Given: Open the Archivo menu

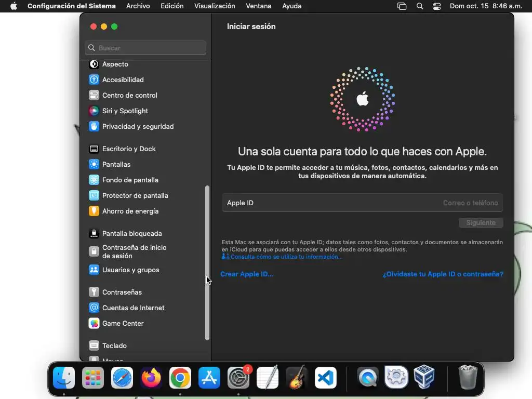Looking at the screenshot, I should (138, 6).
